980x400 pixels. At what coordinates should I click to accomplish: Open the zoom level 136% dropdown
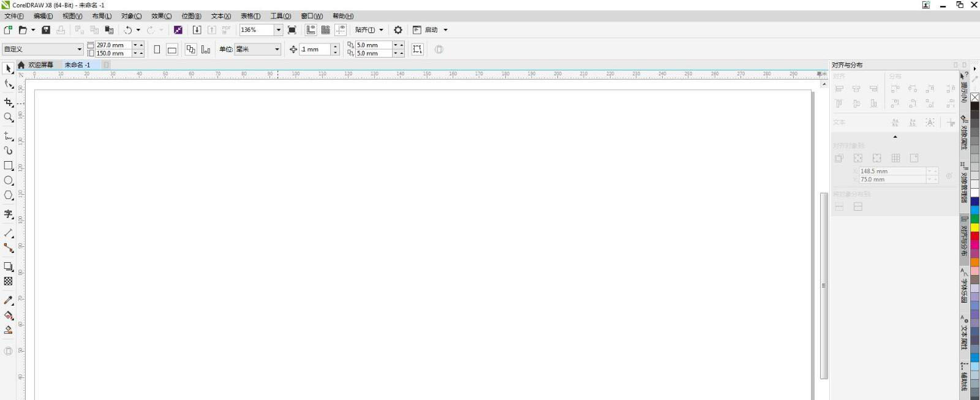pos(278,30)
